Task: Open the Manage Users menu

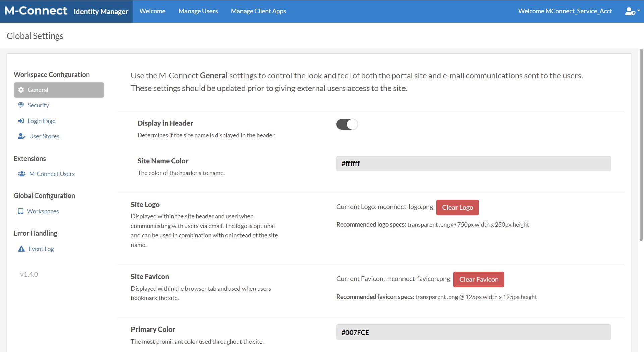Action: point(198,11)
